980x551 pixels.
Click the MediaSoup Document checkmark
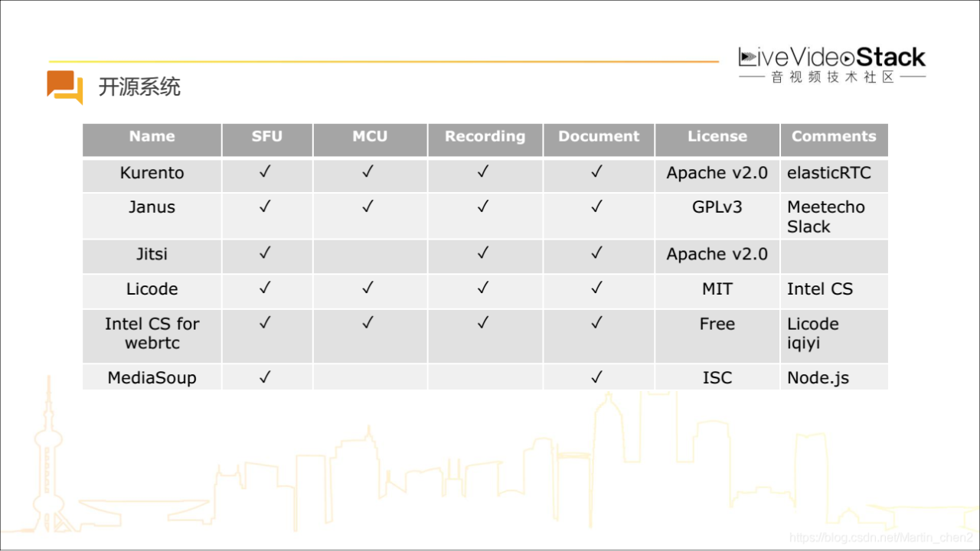(597, 377)
